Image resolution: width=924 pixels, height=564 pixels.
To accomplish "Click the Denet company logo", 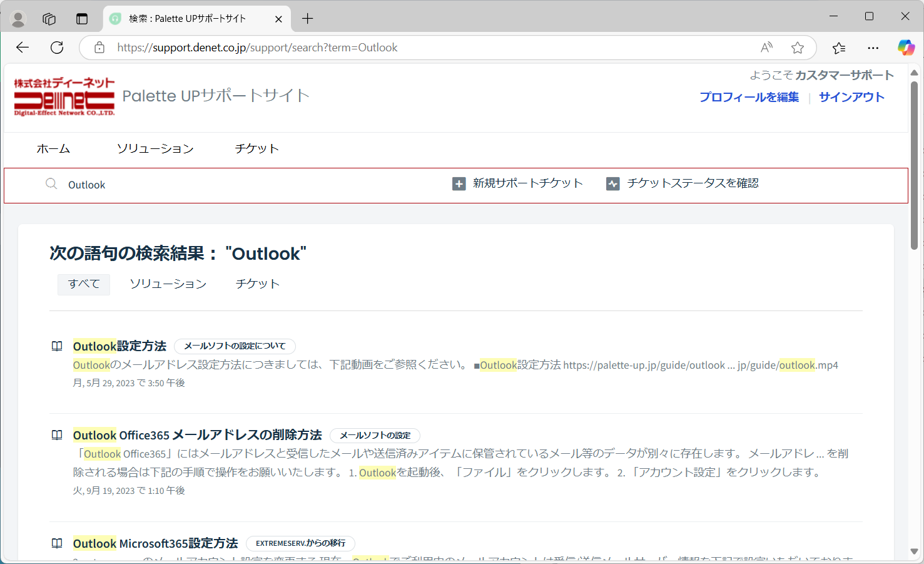I will click(x=64, y=96).
